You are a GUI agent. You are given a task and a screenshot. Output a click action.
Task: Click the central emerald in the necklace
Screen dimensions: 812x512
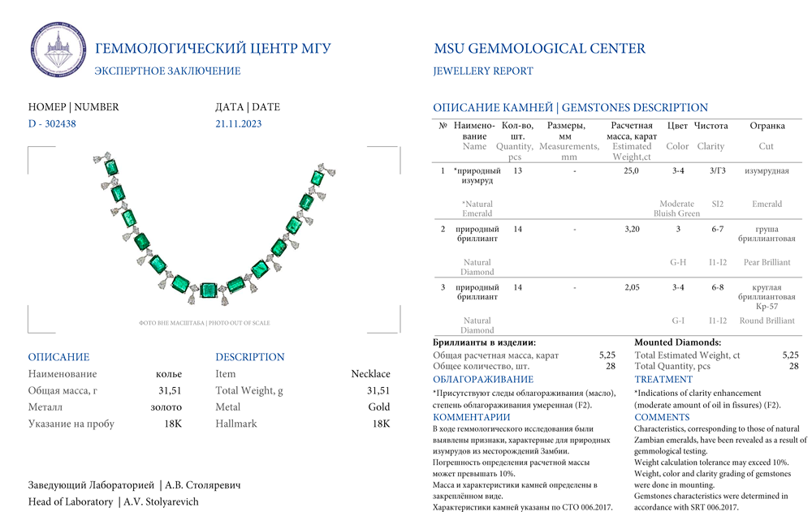[208, 289]
